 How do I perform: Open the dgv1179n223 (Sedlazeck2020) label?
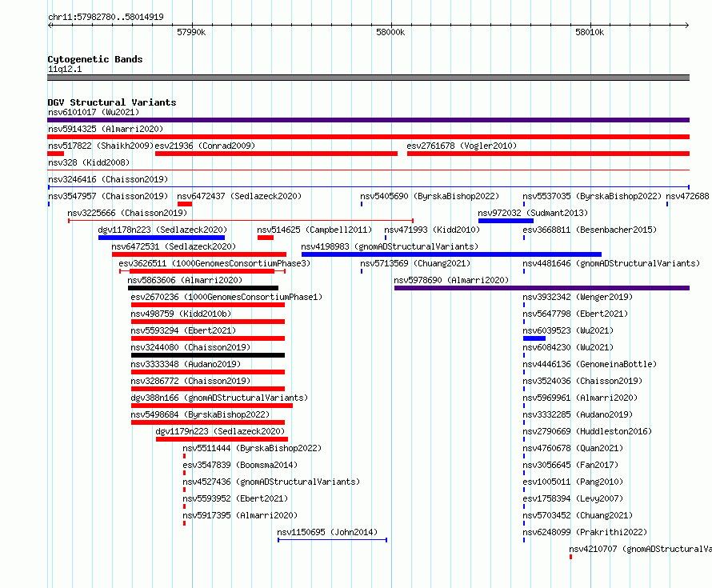click(220, 431)
